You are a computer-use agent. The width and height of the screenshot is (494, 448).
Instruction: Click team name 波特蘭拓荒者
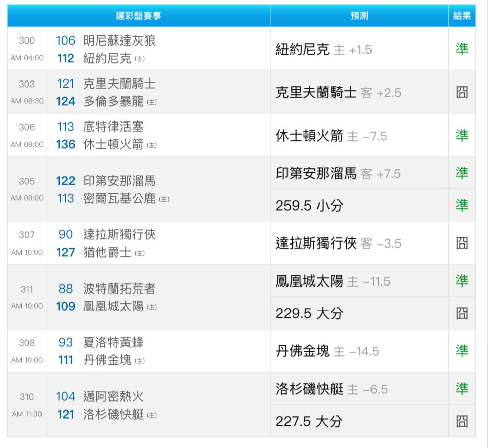(119, 289)
